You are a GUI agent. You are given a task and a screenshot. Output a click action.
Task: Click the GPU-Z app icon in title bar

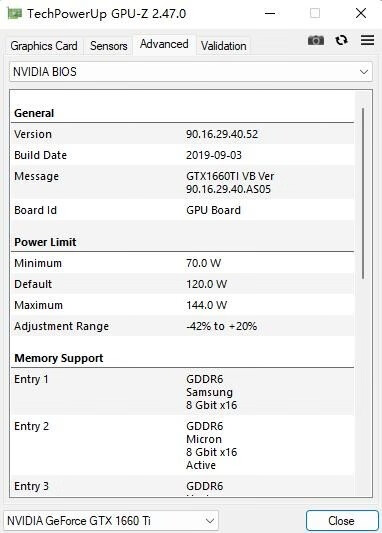click(15, 14)
